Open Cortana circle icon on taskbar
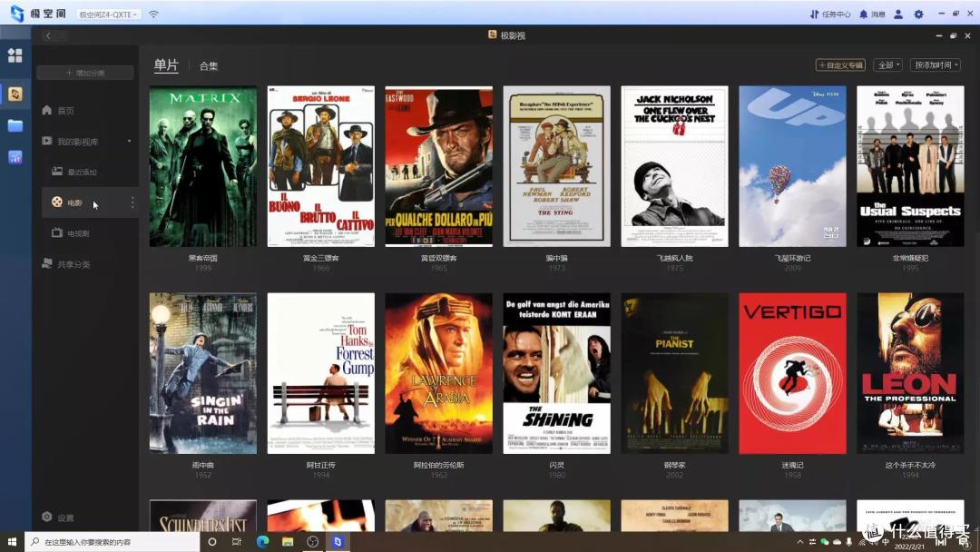Image resolution: width=980 pixels, height=552 pixels. (211, 542)
